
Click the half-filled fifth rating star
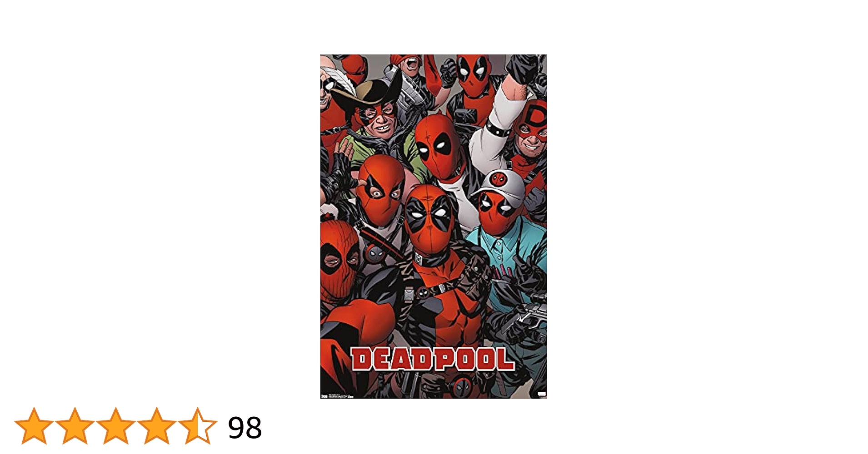coord(198,426)
